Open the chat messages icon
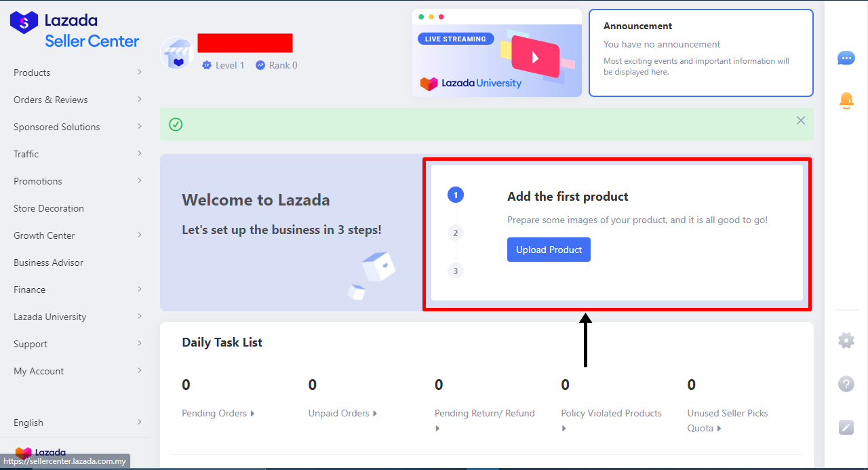The height and width of the screenshot is (470, 868). [x=846, y=58]
